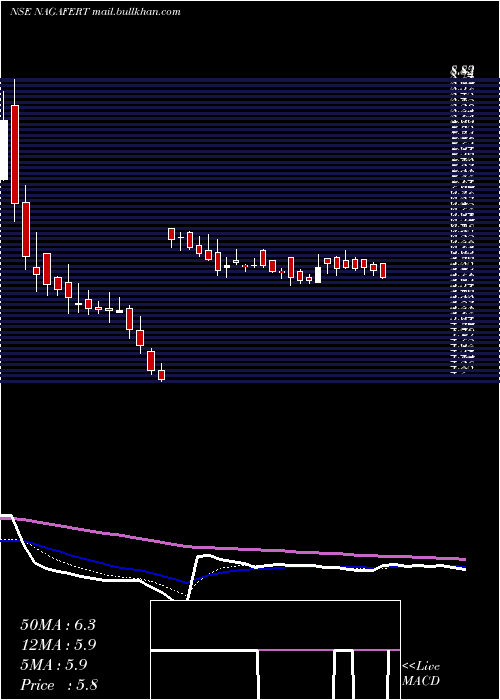500x700 pixels.
Task: Click the Price : 5.8 label
Action: click(59, 685)
